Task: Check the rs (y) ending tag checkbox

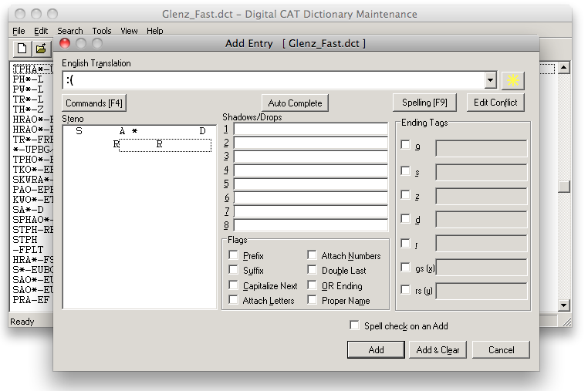Action: click(405, 290)
